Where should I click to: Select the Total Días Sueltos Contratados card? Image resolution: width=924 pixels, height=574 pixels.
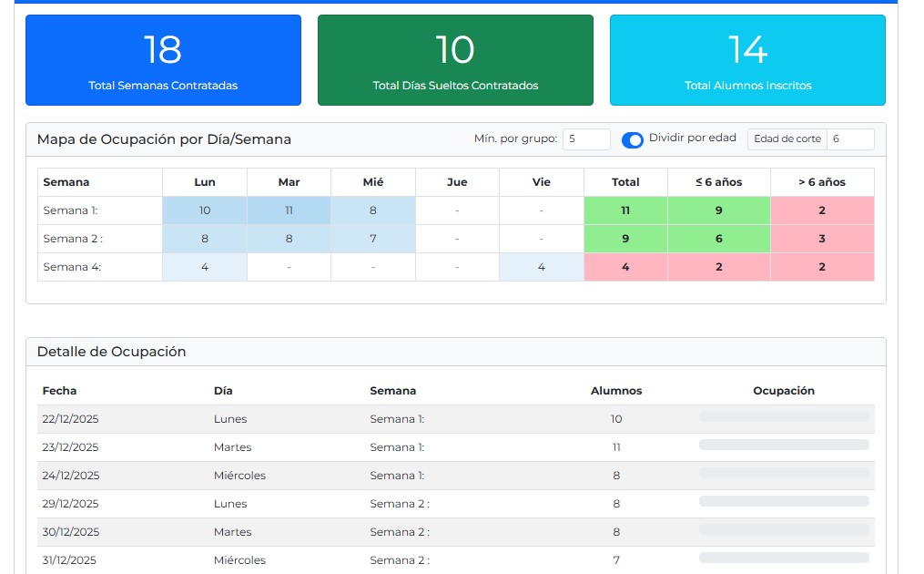[x=455, y=60]
